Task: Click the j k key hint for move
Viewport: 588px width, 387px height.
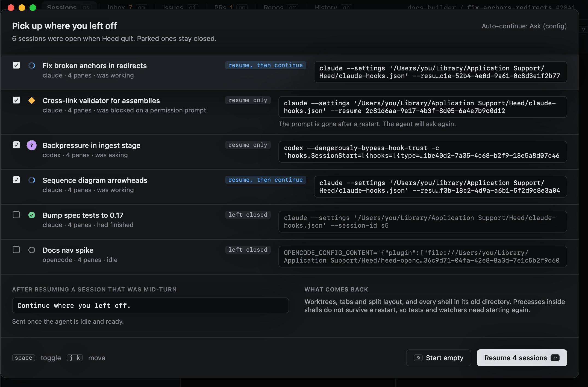Action: coord(75,358)
